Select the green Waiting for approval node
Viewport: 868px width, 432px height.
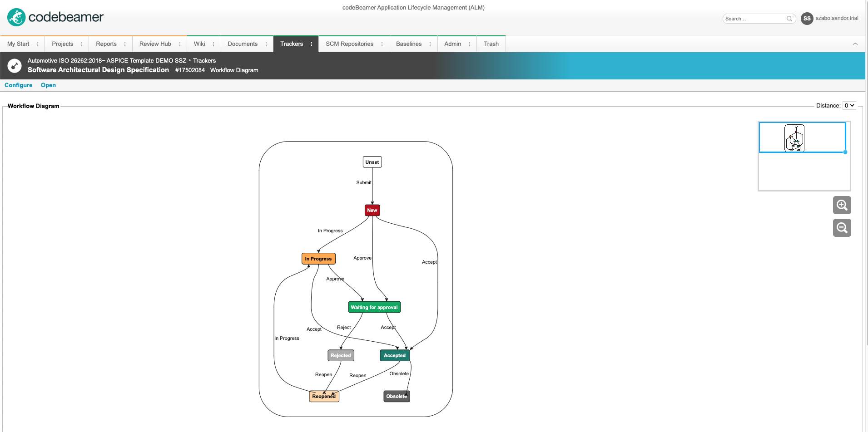point(374,307)
